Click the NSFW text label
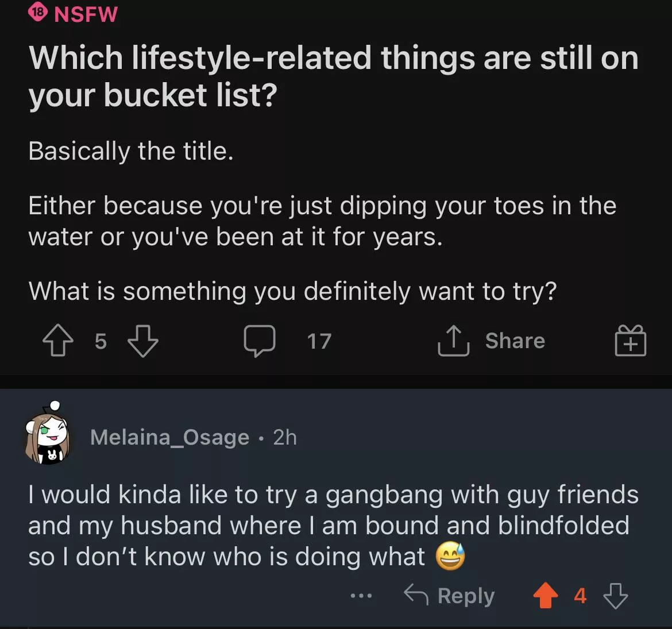This screenshot has width=672, height=629. click(86, 13)
